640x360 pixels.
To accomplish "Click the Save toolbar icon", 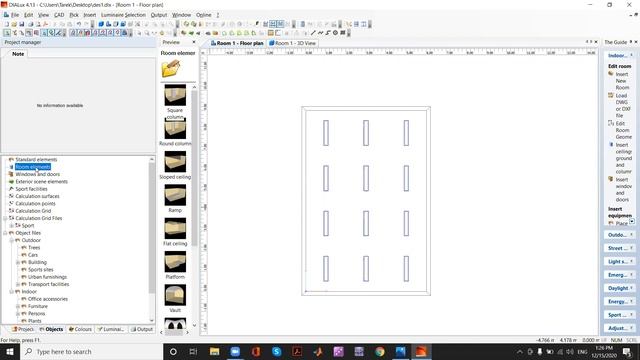I will point(22,24).
